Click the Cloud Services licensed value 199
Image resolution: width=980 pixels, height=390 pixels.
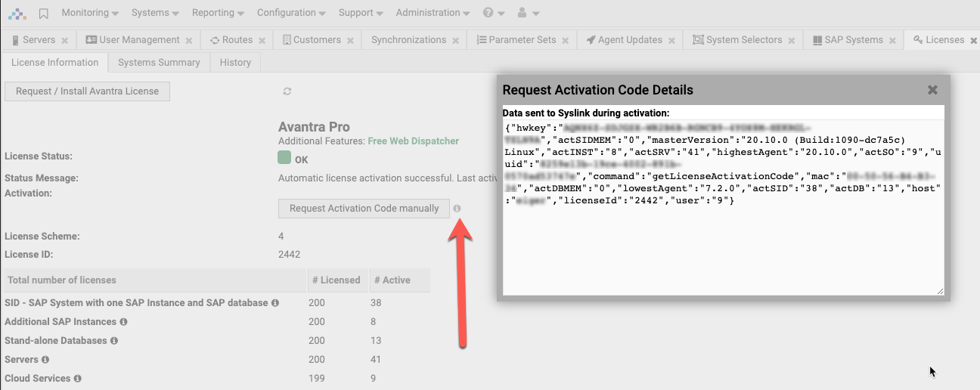click(x=317, y=379)
